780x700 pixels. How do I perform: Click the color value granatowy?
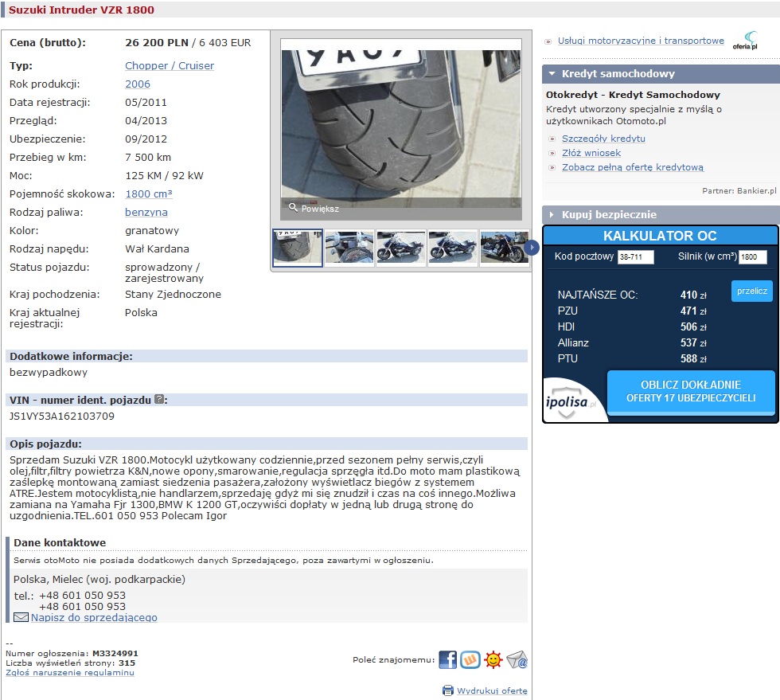click(x=152, y=230)
